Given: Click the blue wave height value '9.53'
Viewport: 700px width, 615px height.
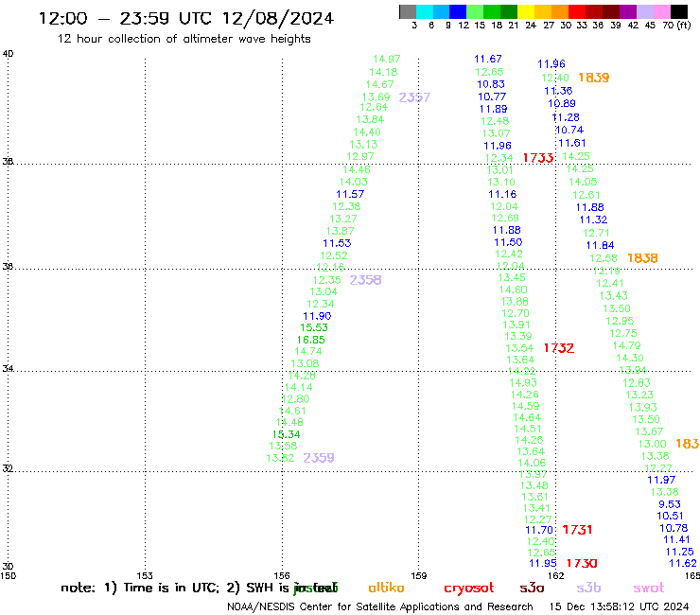Looking at the screenshot, I should coord(670,504).
